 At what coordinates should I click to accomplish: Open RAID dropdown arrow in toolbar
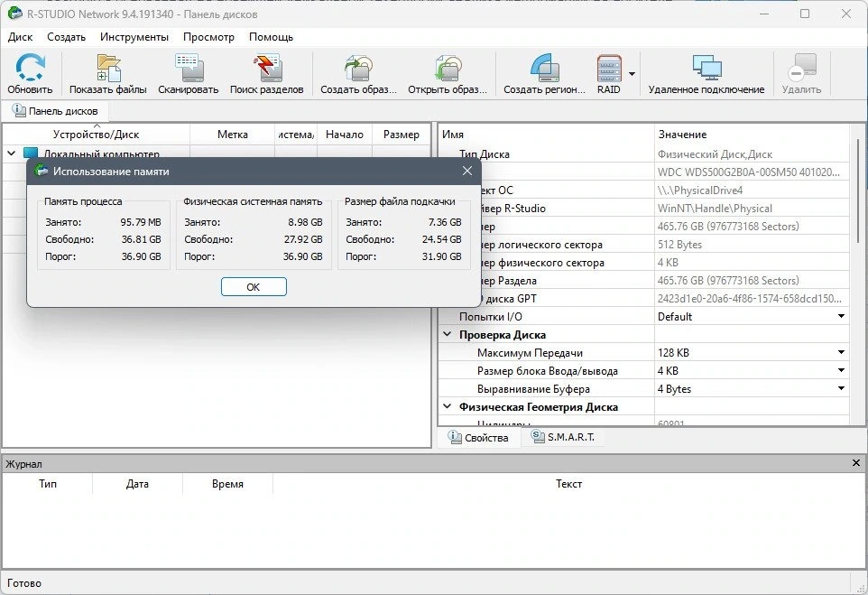633,74
